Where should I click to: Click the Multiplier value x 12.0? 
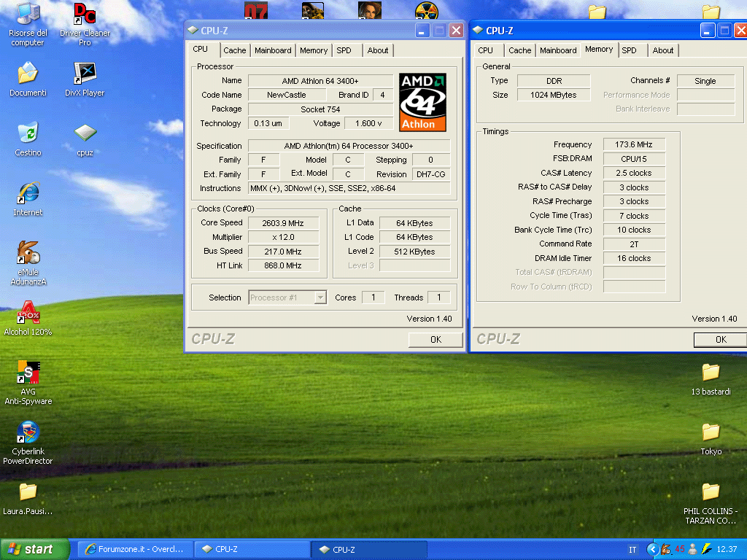pos(283,237)
